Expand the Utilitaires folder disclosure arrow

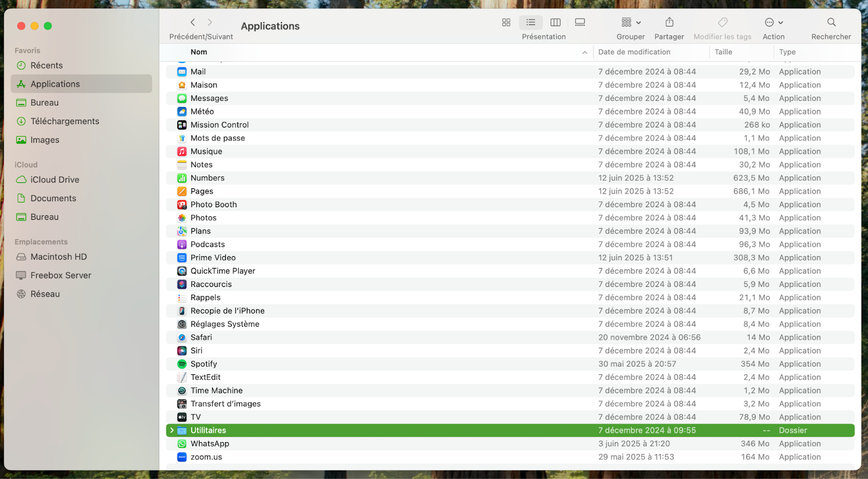[x=172, y=430]
